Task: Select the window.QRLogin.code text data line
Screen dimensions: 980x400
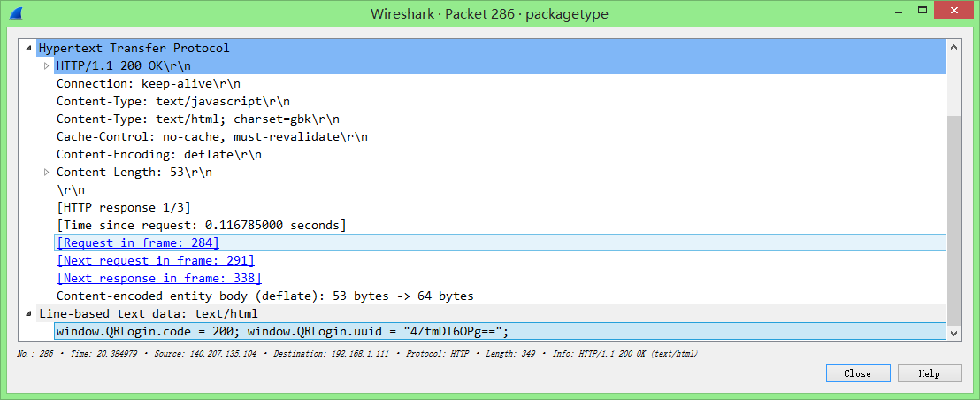Action: [x=282, y=331]
